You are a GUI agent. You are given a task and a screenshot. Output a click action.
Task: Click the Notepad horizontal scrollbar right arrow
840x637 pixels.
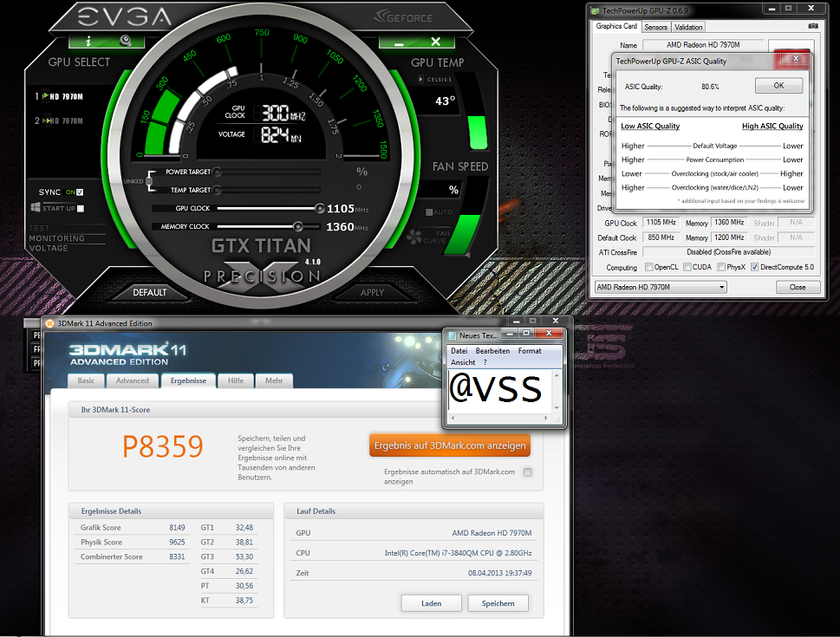coord(546,418)
